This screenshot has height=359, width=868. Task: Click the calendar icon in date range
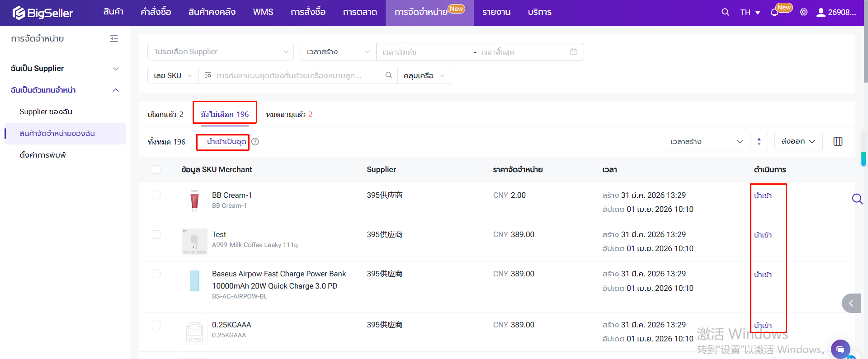(x=574, y=52)
